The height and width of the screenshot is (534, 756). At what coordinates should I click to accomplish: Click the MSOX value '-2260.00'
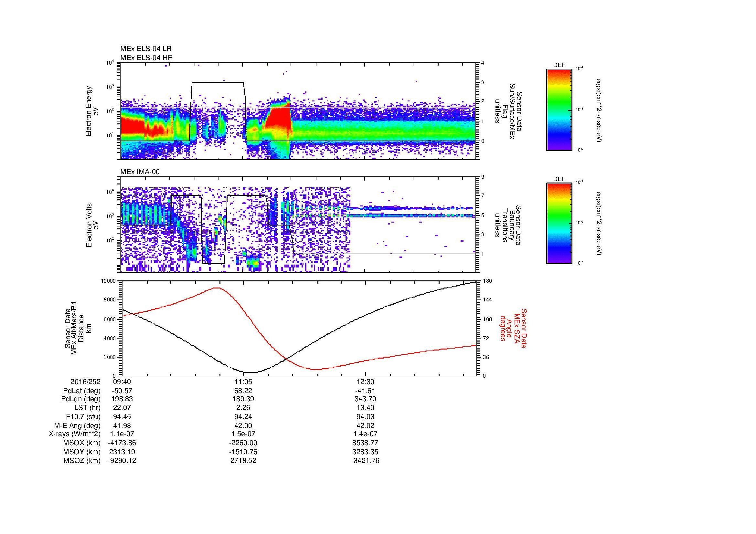(243, 443)
